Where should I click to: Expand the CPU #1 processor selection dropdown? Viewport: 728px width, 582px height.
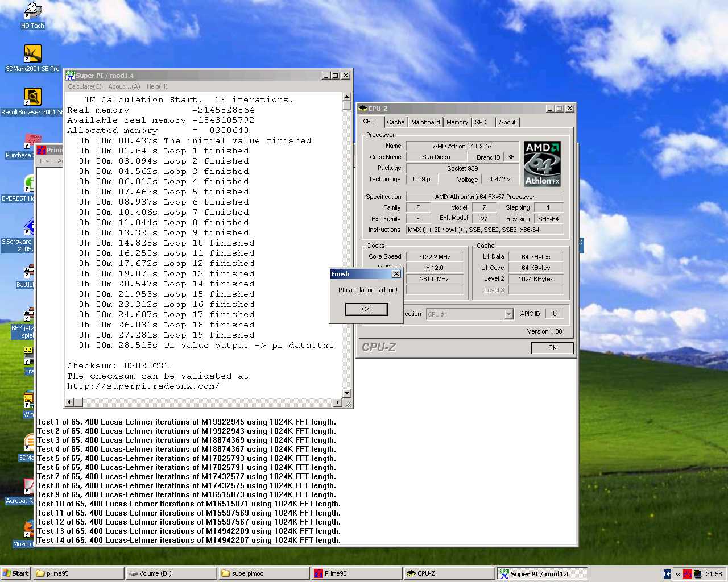[509, 314]
